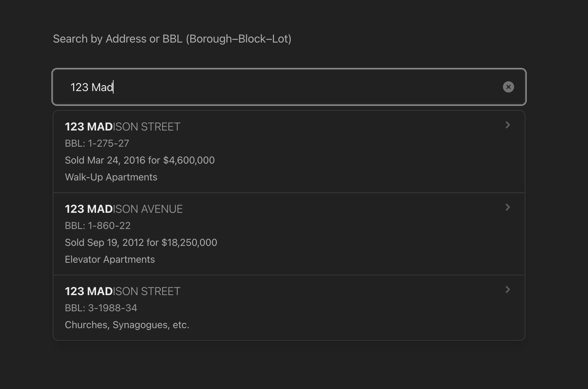Choose the 123 Madison Avenue title

[x=123, y=209]
